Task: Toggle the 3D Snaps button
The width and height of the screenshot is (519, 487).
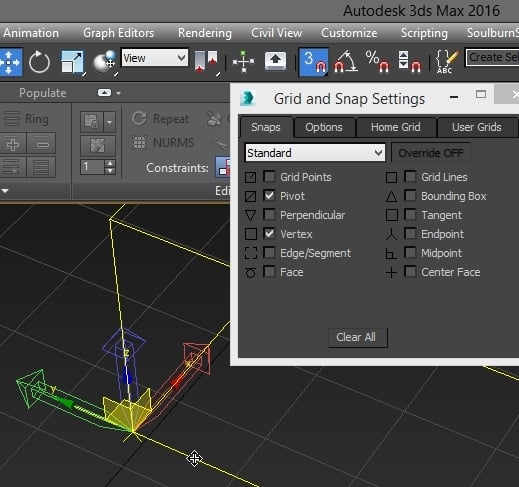Action: 314,62
